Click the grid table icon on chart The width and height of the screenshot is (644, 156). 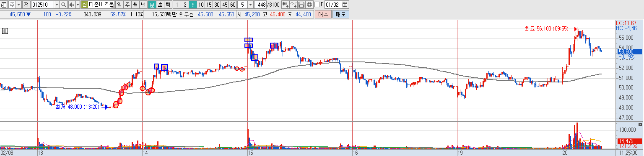coord(5,31)
